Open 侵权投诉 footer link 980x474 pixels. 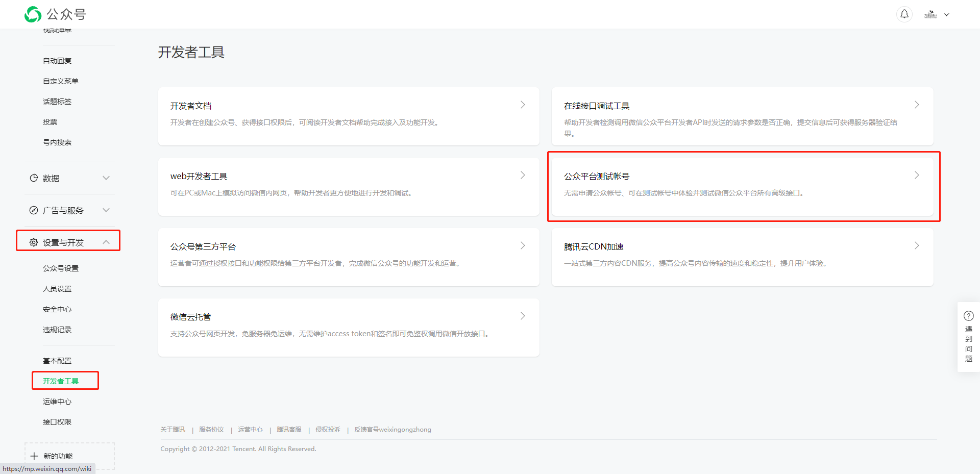click(328, 430)
